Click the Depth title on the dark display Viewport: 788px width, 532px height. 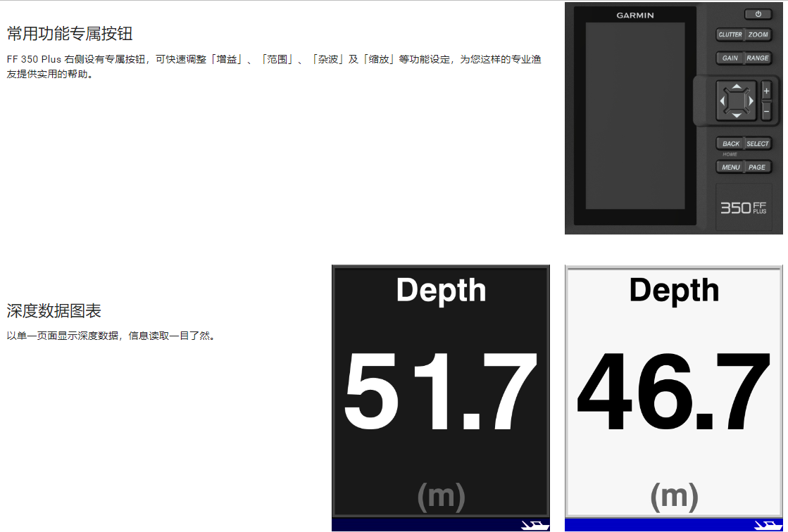(x=441, y=291)
